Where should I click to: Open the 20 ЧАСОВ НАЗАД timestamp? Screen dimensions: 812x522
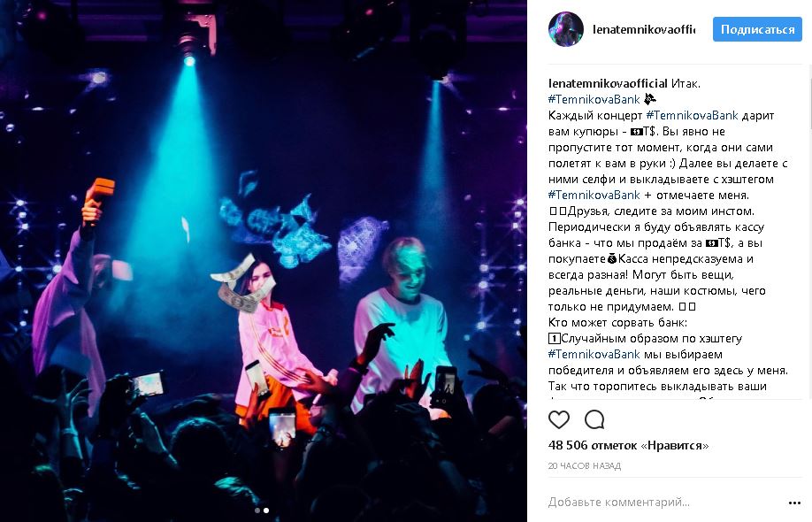pyautogui.click(x=584, y=466)
